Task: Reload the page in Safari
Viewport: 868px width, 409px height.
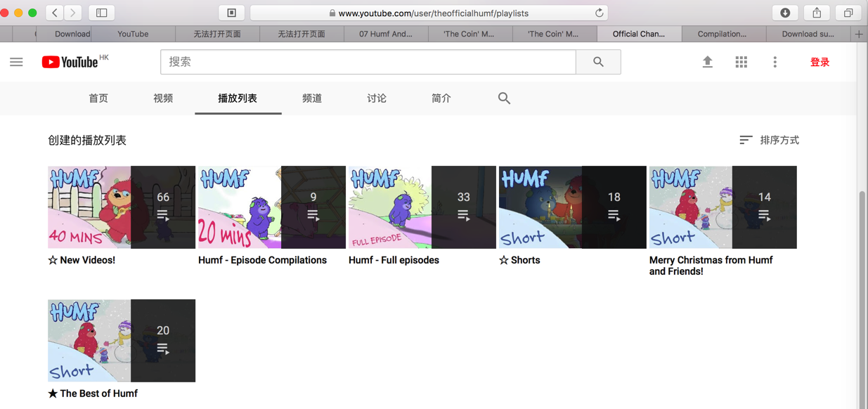Action: [599, 13]
